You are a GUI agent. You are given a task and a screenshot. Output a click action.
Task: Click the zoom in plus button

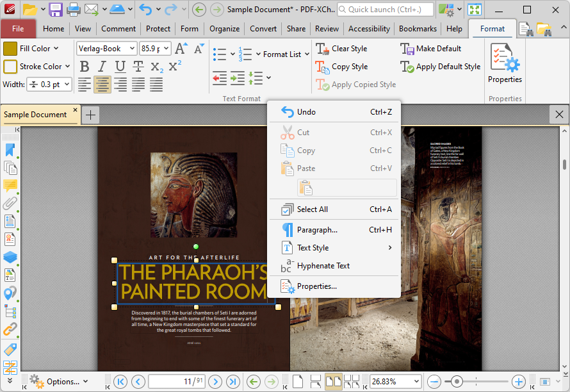[x=518, y=382]
